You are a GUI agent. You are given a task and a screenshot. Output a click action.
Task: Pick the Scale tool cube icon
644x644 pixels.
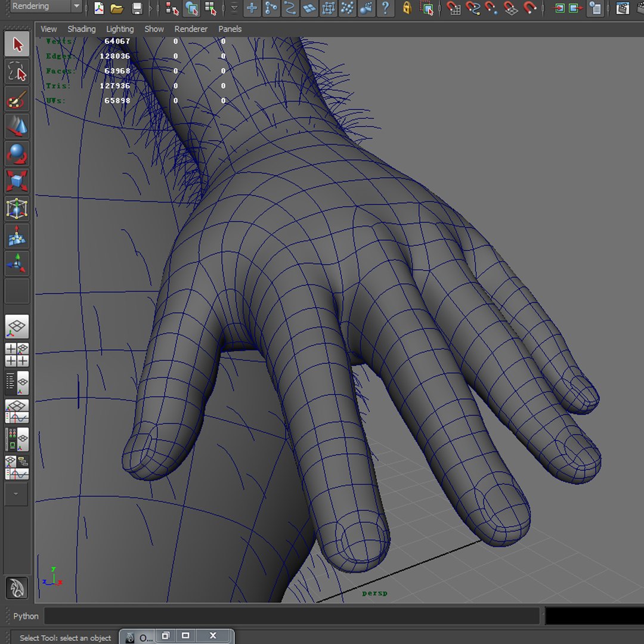(17, 181)
